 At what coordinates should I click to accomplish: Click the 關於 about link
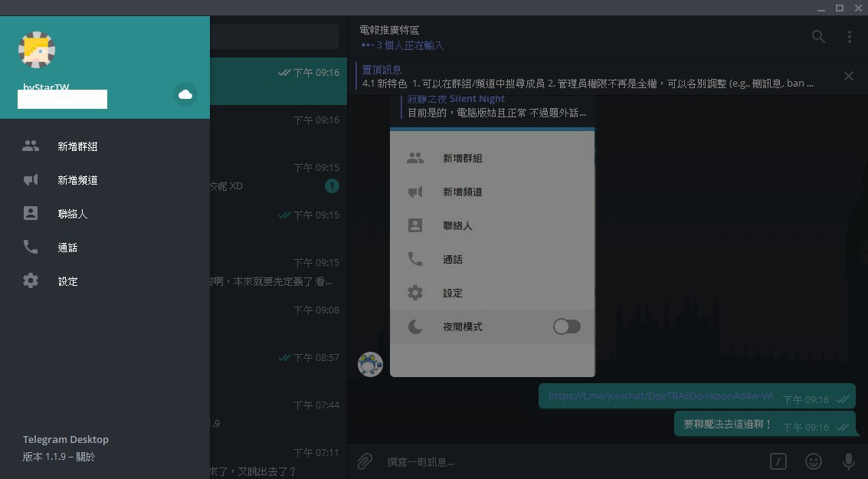click(x=86, y=457)
